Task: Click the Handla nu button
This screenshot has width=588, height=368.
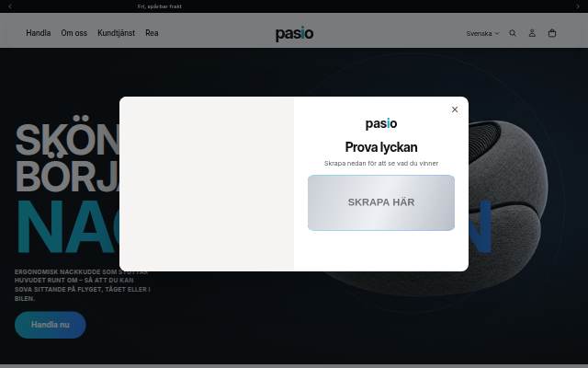Action: (x=51, y=325)
